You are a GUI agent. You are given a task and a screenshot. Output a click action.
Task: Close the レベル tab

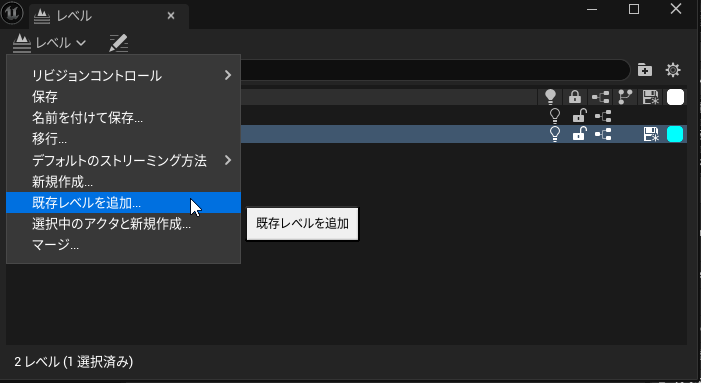pyautogui.click(x=171, y=16)
